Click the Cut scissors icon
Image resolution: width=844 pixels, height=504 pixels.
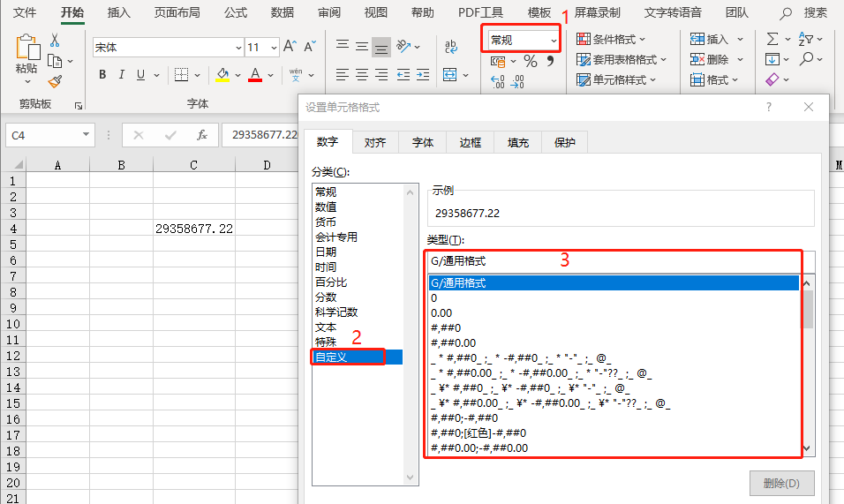(x=55, y=41)
